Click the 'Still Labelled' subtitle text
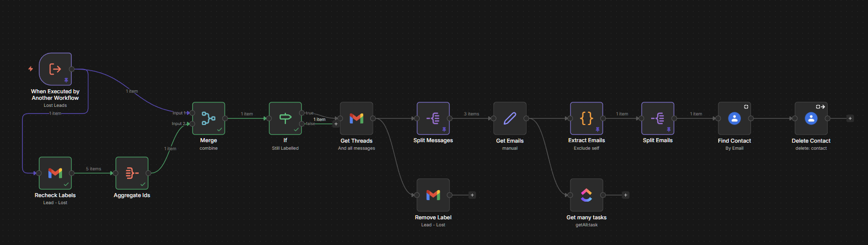This screenshot has width=868, height=245. (x=285, y=148)
